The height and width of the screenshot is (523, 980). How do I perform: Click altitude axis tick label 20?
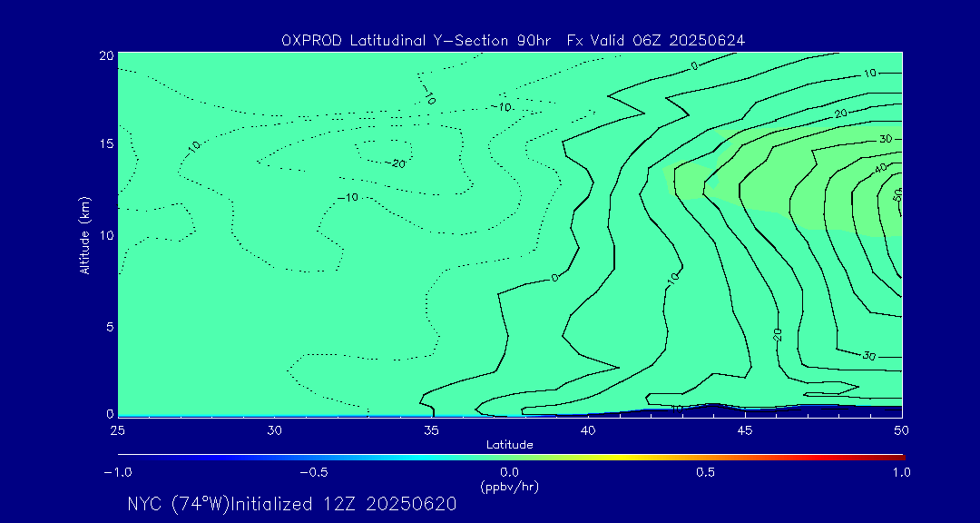coord(105,55)
